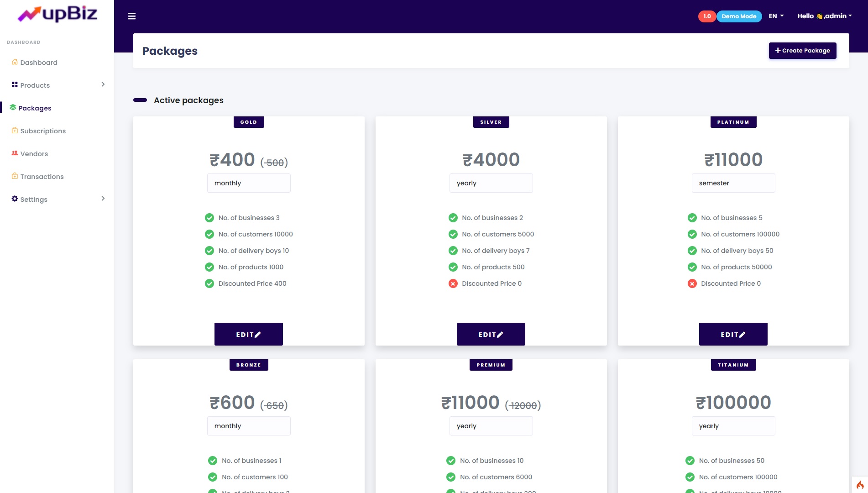Click the Vendors people icon
The height and width of the screenshot is (493, 868).
tap(15, 153)
